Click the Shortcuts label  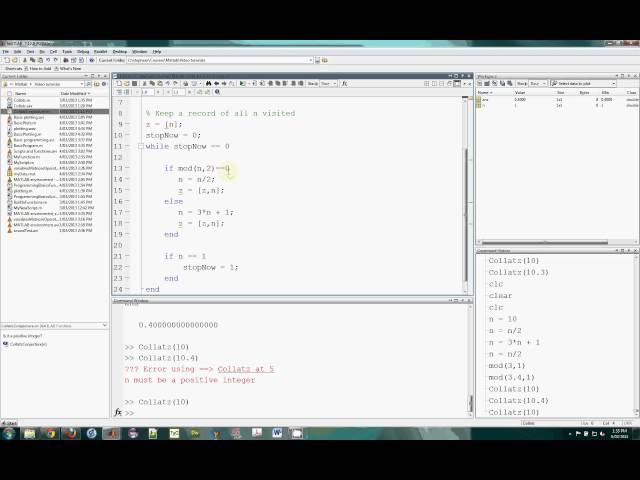point(12,69)
